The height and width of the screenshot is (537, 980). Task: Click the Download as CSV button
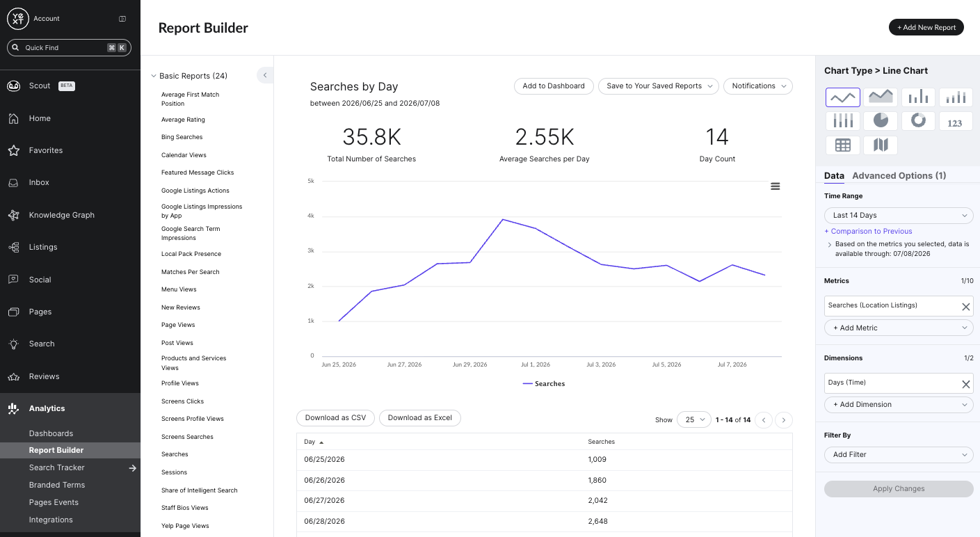point(335,418)
